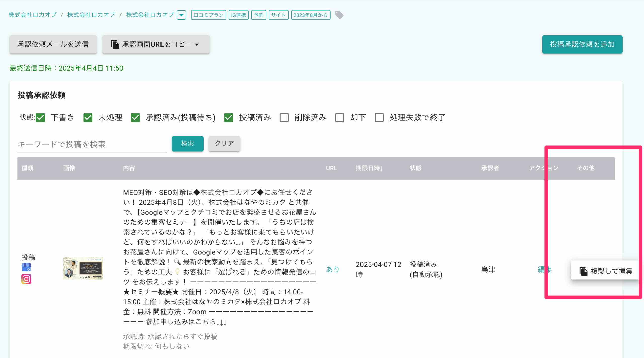This screenshot has width=644, height=358.
Task: Open the first 株式会社ロカオプ breadcrumb link
Action: point(33,15)
